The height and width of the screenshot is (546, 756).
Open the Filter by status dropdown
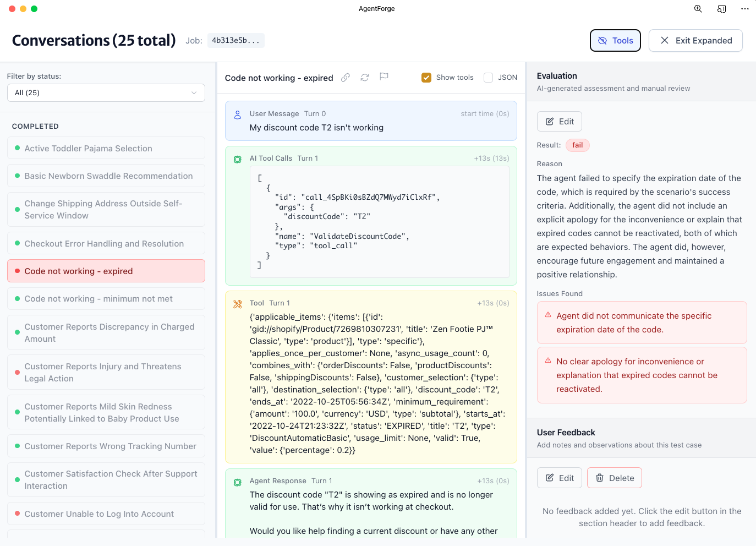tap(106, 92)
